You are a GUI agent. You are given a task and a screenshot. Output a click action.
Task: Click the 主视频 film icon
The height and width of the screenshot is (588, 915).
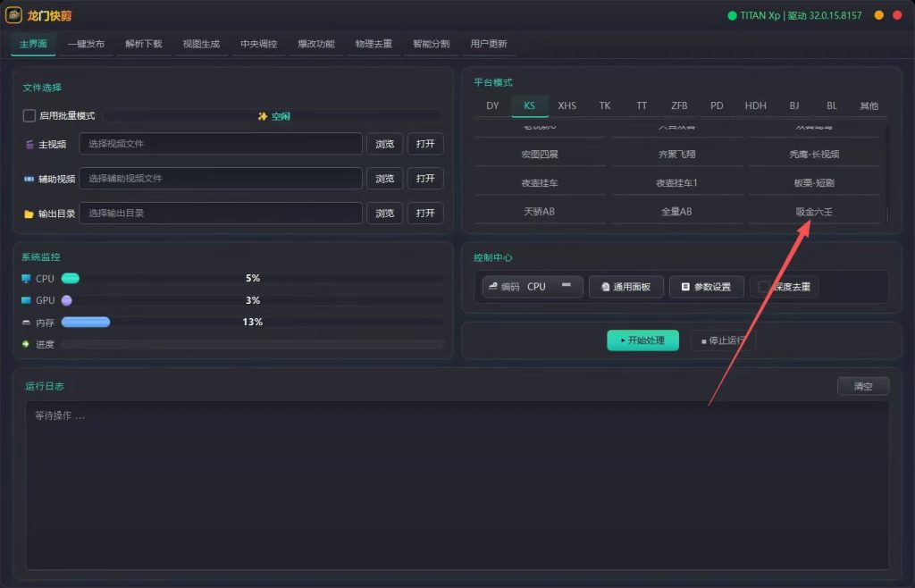29,144
